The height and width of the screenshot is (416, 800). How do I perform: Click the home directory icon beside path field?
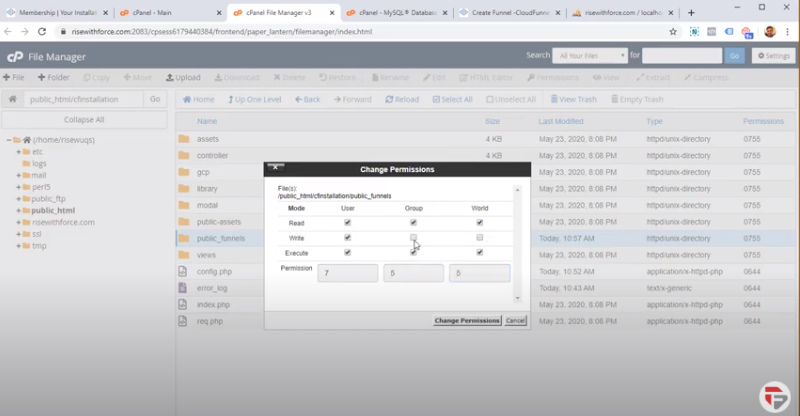[x=13, y=99]
